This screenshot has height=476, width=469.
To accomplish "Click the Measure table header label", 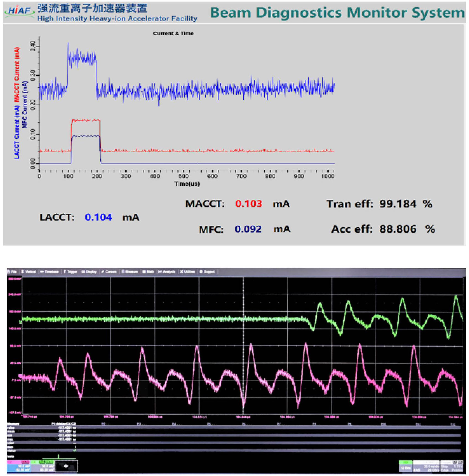I will pos(13,424).
